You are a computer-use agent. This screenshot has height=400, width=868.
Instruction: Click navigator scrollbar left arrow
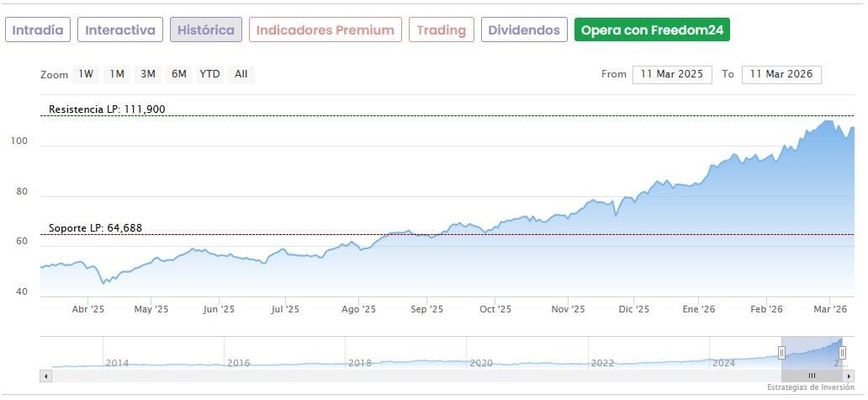point(46,376)
